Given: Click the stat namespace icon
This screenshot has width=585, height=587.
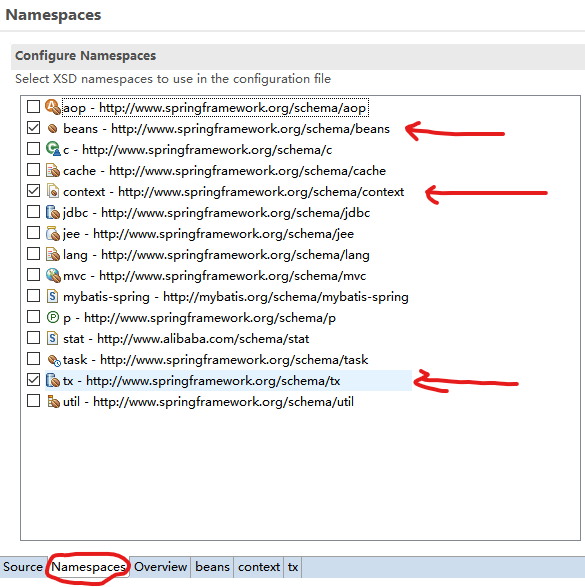Looking at the screenshot, I should (x=52, y=338).
